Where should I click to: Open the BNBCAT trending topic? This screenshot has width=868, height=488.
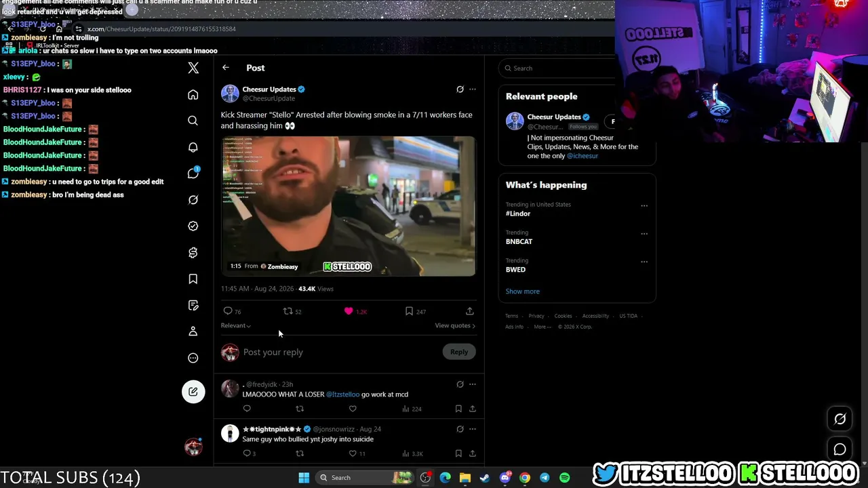tap(519, 241)
